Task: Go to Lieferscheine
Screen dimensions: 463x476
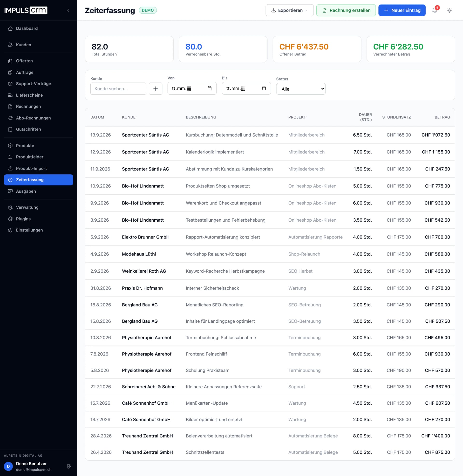Action: tap(38, 95)
